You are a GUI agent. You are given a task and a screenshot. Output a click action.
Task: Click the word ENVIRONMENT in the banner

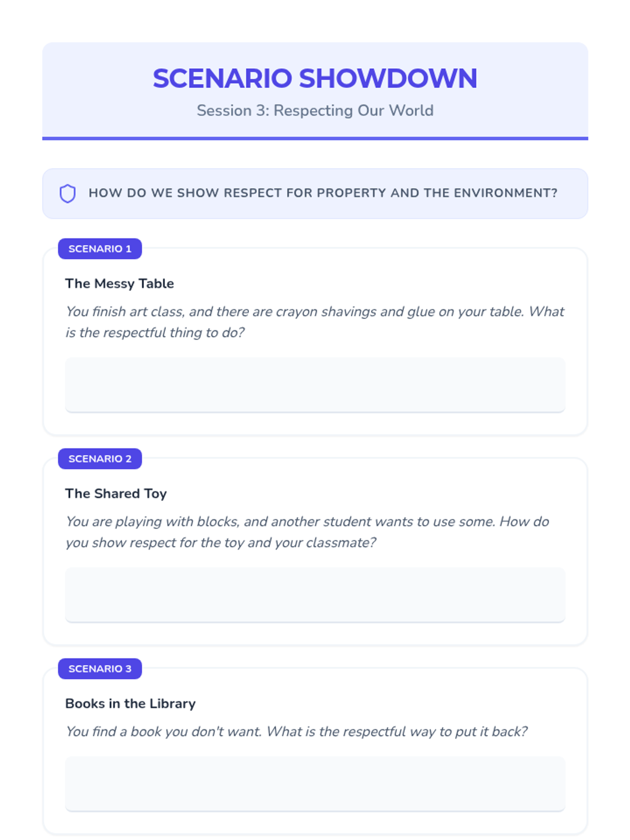tap(505, 193)
